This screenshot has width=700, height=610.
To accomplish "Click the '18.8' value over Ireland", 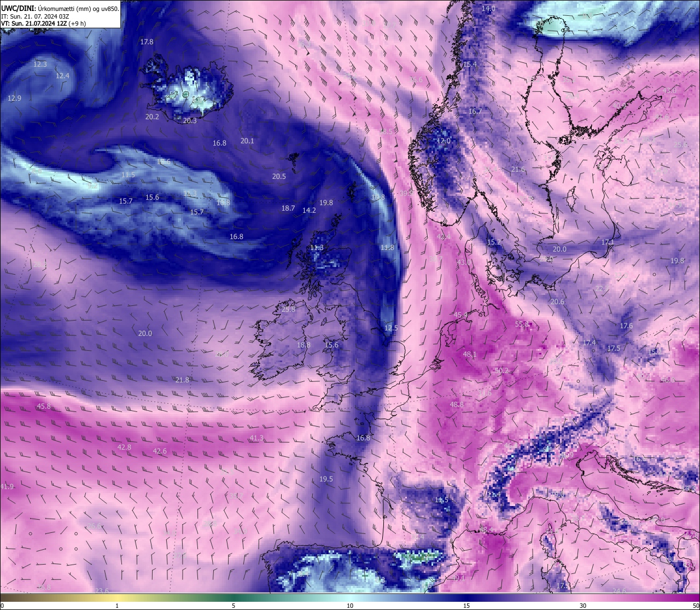I will click(x=304, y=345).
